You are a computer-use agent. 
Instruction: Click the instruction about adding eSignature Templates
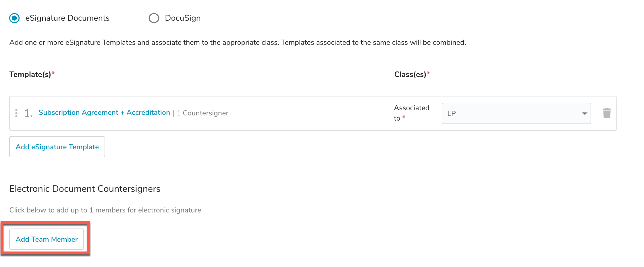(238, 42)
